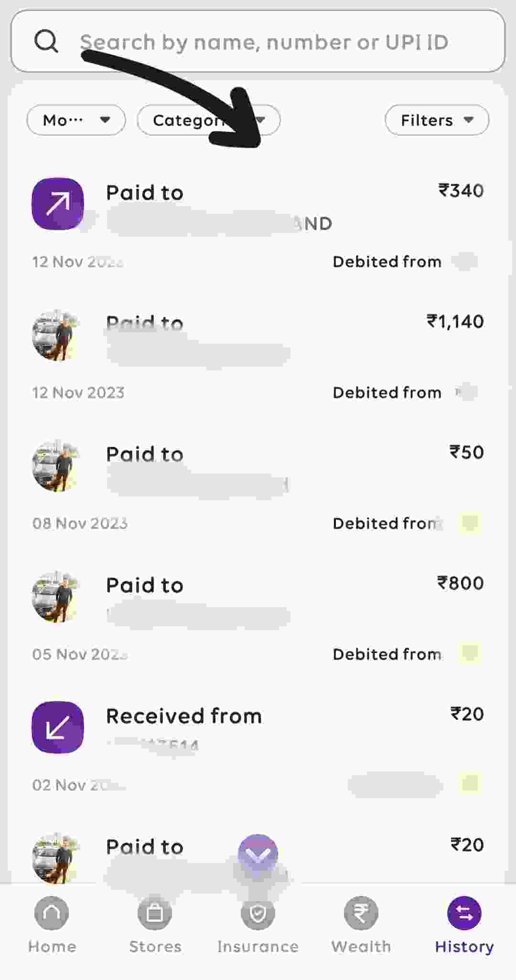Tap the scroll-down chevron button

click(x=258, y=854)
